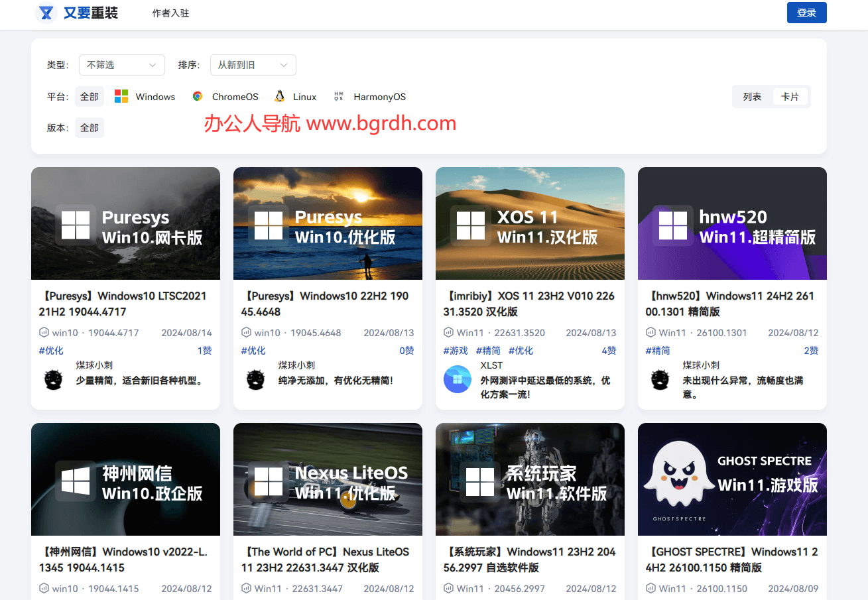Click #优化 tag on Puresys 22H2 card
Image resolution: width=868 pixels, height=600 pixels.
253,351
